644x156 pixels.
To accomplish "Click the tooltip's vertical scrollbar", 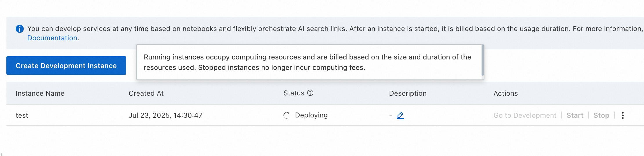I will 482,60.
